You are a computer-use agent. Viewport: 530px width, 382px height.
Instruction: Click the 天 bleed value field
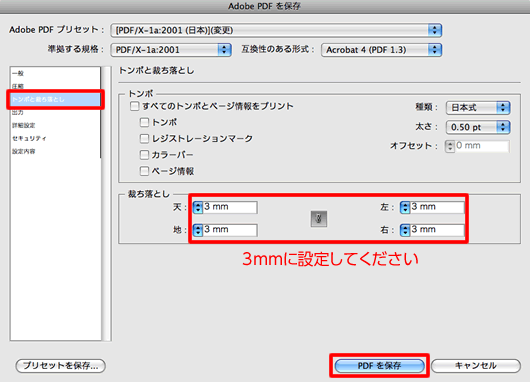pyautogui.click(x=230, y=207)
